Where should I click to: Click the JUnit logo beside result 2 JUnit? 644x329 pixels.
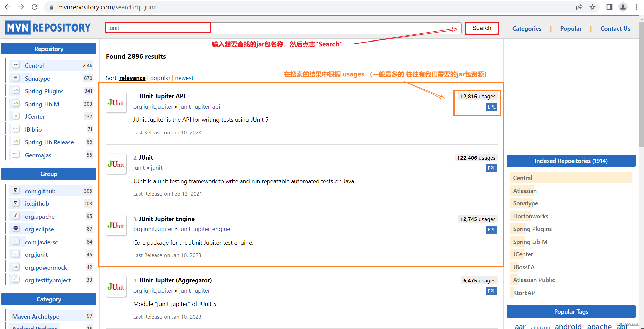click(x=116, y=164)
